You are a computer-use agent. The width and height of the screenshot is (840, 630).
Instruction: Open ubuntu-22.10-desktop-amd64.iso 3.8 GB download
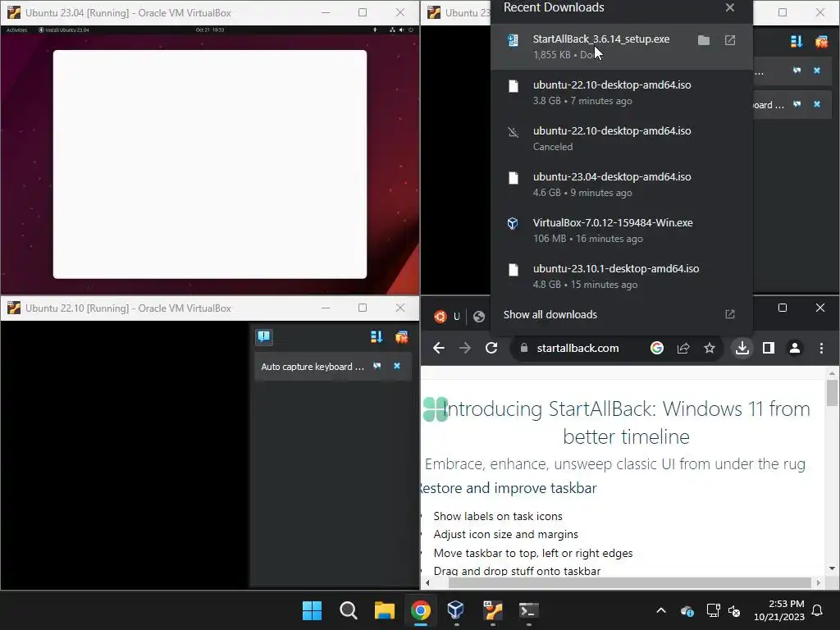point(622,93)
